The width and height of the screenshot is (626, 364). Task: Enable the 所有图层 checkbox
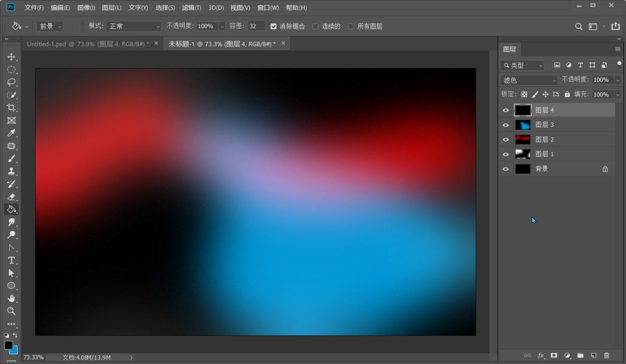pos(351,26)
